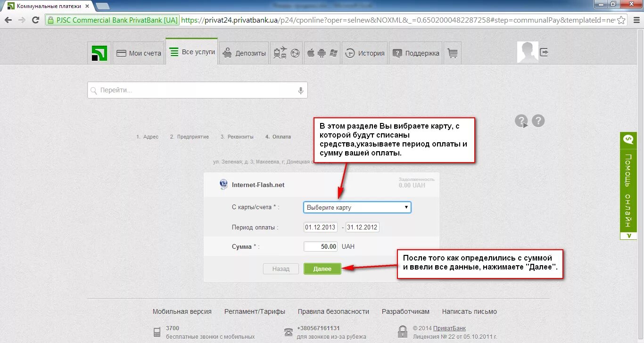
Task: Focus the Перейти search field
Action: pos(198,90)
